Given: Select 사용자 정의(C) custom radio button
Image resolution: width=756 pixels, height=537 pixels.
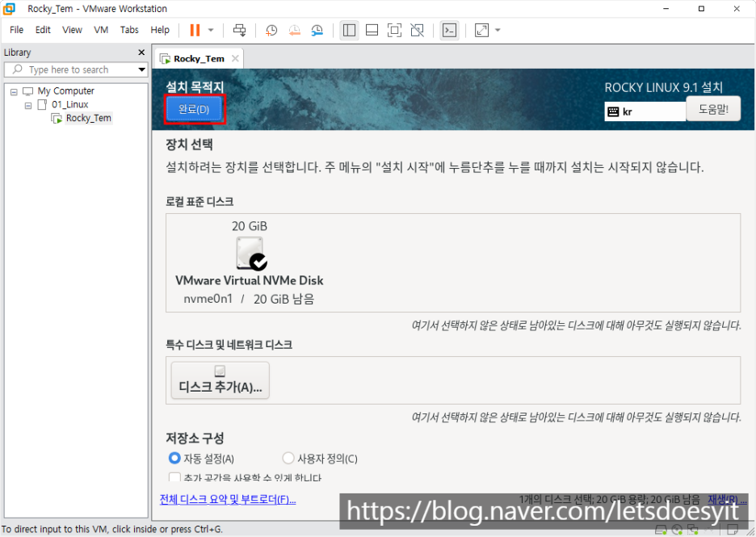Looking at the screenshot, I should click(x=288, y=458).
